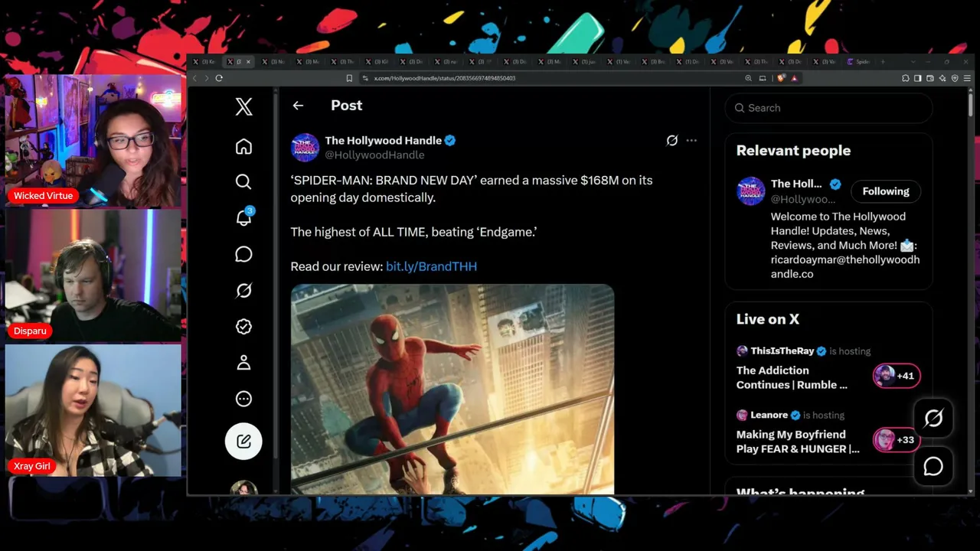Open ThisIsTheRay's live broadcast
The height and width of the screenshot is (551, 980).
click(x=792, y=377)
